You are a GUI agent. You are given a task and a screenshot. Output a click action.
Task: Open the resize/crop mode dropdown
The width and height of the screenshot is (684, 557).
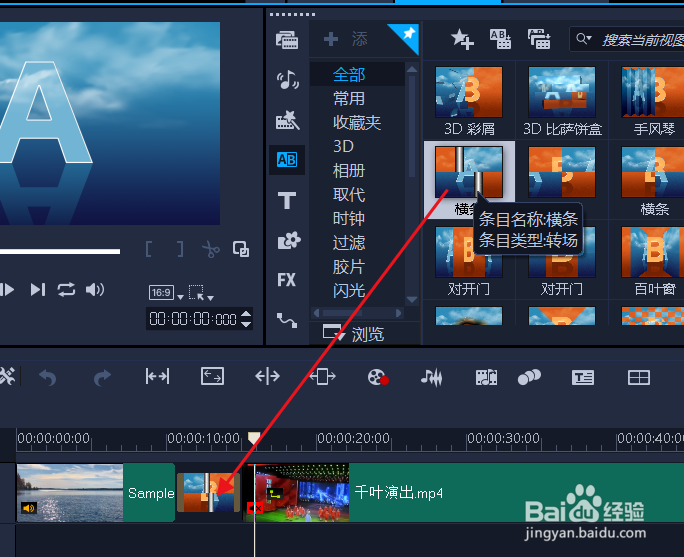point(201,293)
